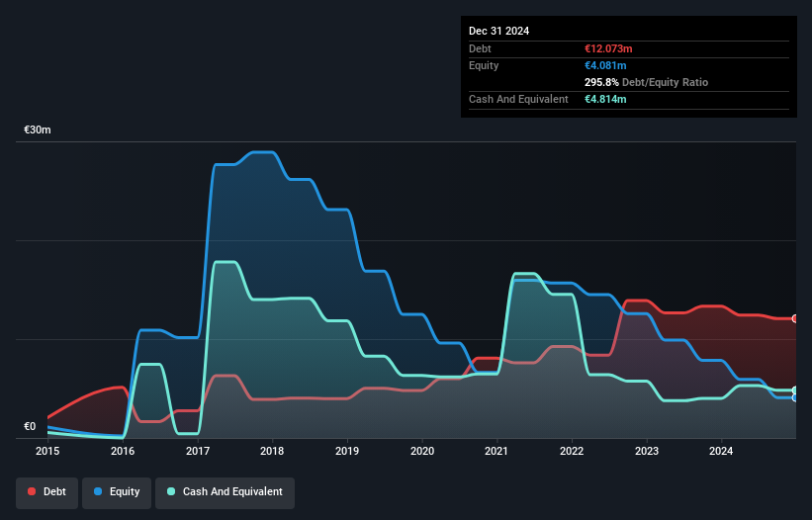Click the 2019 x-axis label
The height and width of the screenshot is (520, 812).
point(347,451)
